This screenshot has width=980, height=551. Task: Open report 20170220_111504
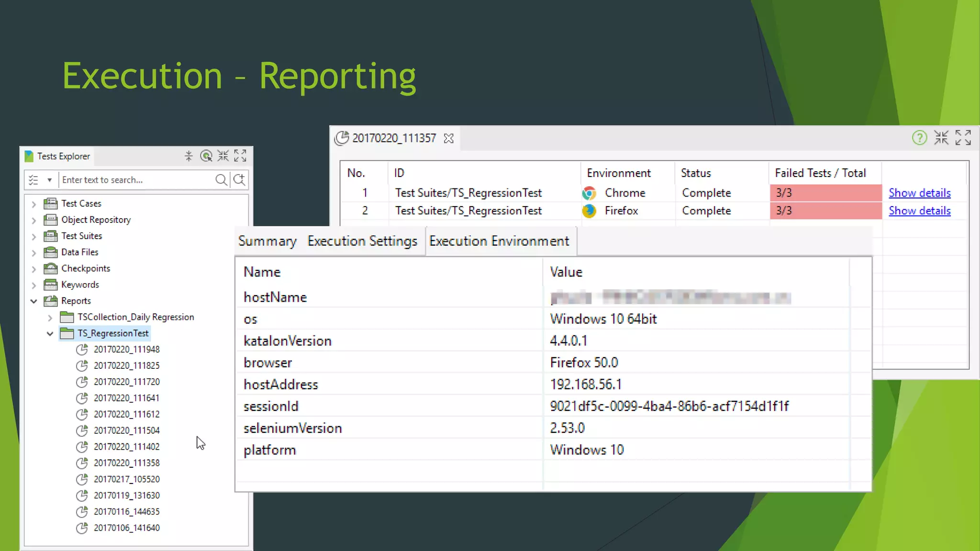(126, 431)
